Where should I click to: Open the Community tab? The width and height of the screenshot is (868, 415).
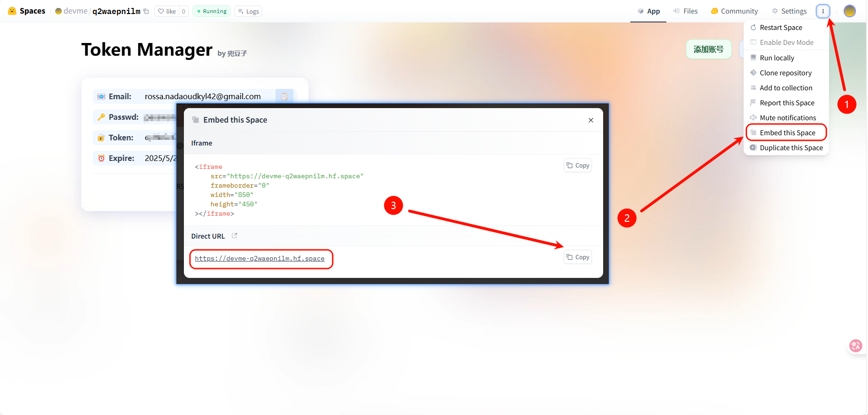[x=734, y=11]
